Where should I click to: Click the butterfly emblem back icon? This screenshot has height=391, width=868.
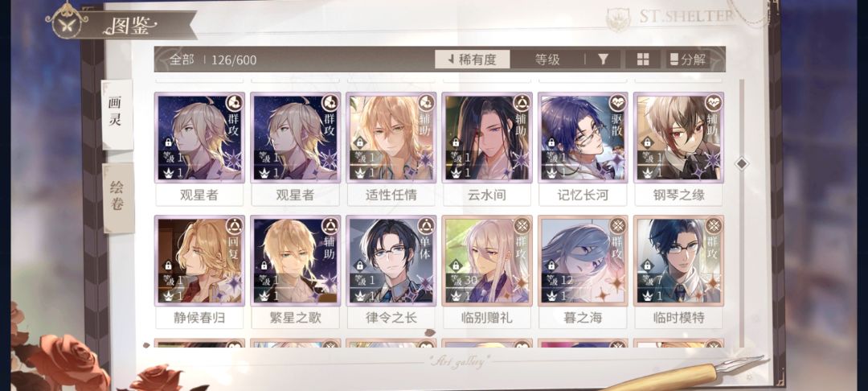coord(67,20)
